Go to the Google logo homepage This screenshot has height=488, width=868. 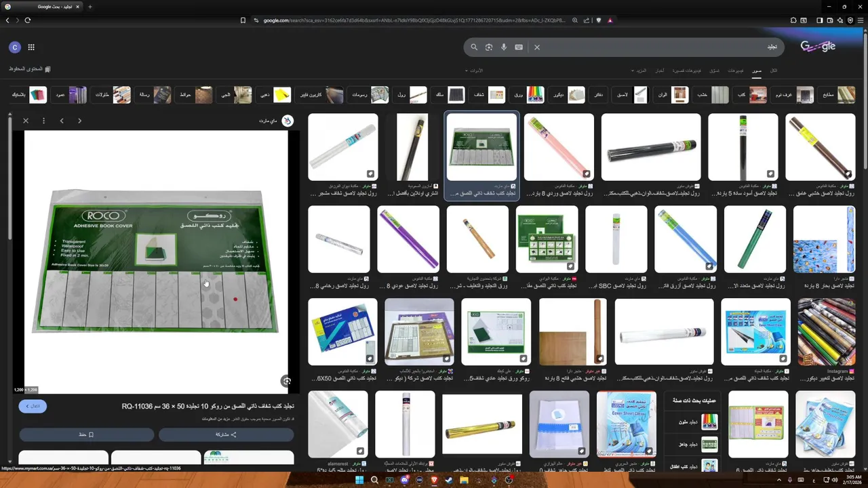click(818, 47)
